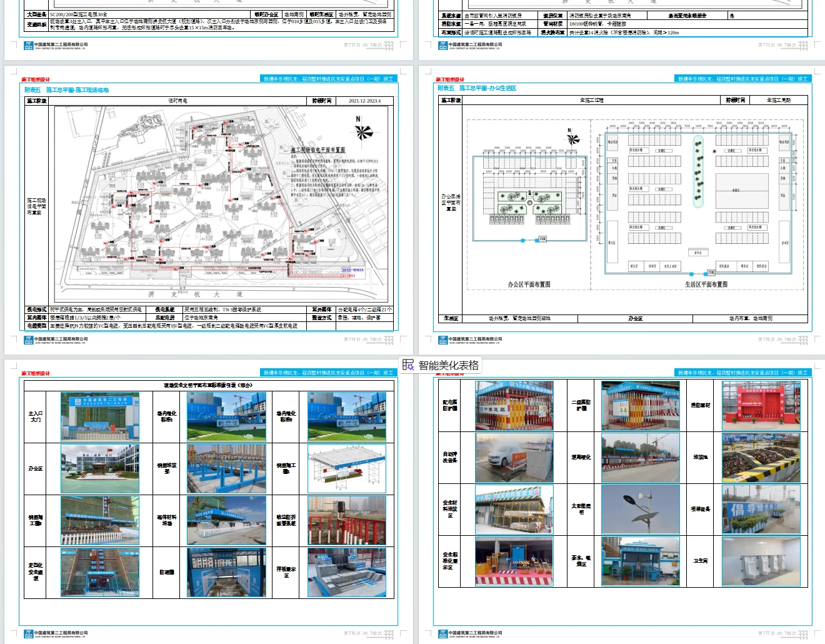Select the spray mist 倡导绿色 fence photo
This screenshot has width=825, height=644.
coord(761,510)
